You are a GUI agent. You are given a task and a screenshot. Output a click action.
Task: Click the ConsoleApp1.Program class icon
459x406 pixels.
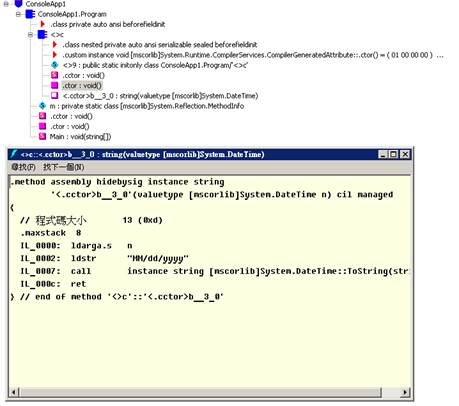30,14
